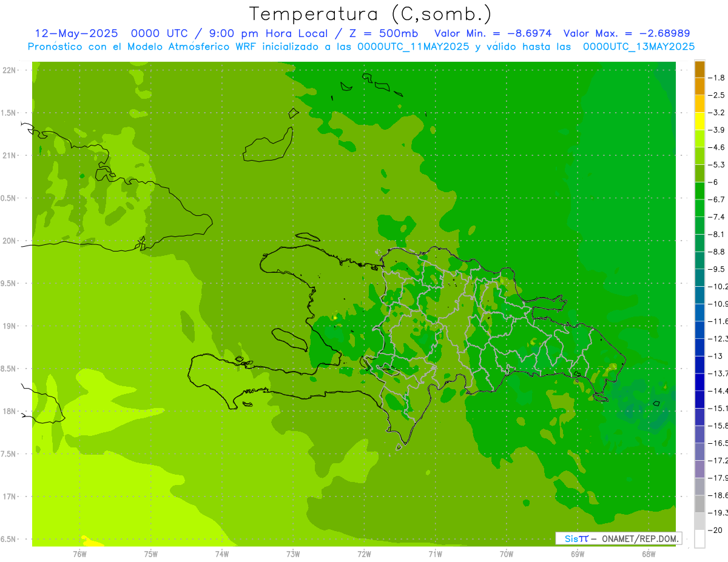The height and width of the screenshot is (562, 728).
Task: Click the '72W' longitude axis label
Action: point(364,554)
